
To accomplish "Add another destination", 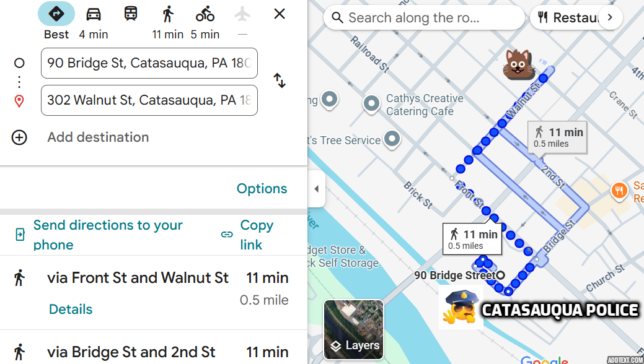I will coord(98,137).
